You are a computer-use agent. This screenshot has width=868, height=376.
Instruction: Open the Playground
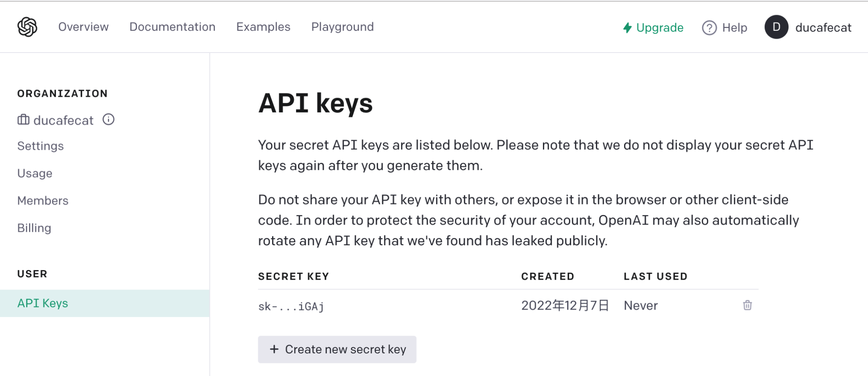tap(342, 27)
